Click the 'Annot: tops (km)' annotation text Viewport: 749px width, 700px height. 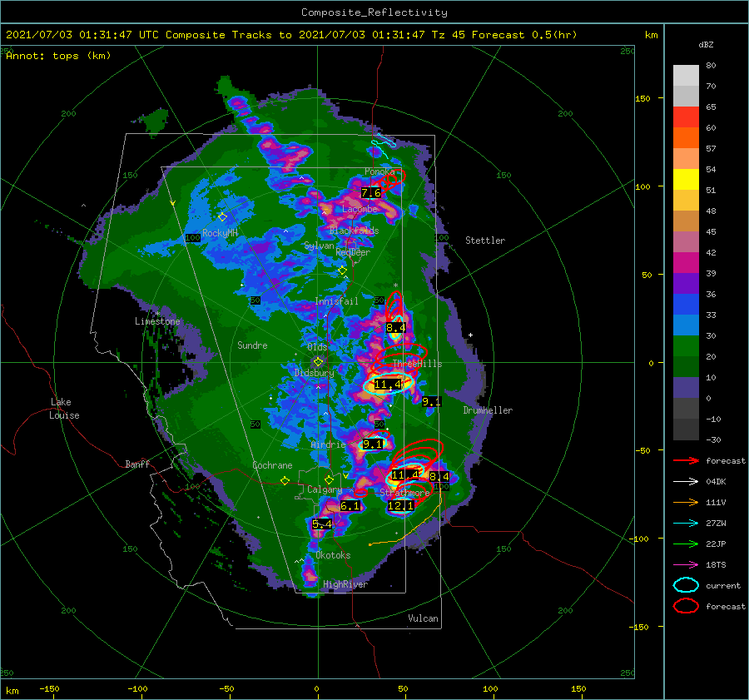pyautogui.click(x=58, y=56)
